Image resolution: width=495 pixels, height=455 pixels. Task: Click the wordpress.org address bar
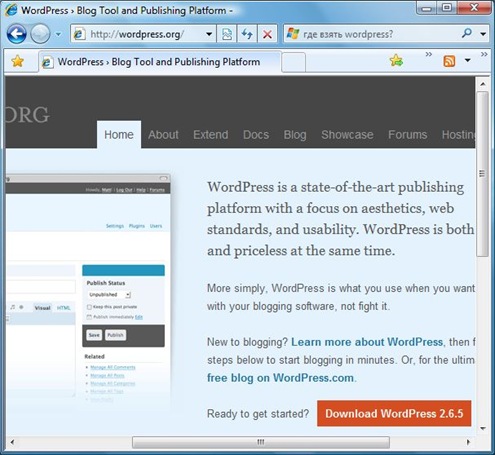143,34
